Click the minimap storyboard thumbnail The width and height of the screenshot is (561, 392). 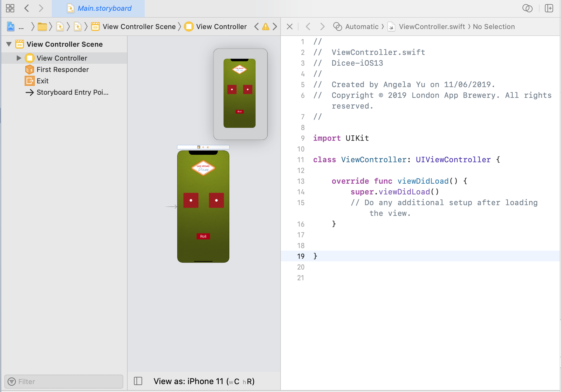pyautogui.click(x=240, y=94)
